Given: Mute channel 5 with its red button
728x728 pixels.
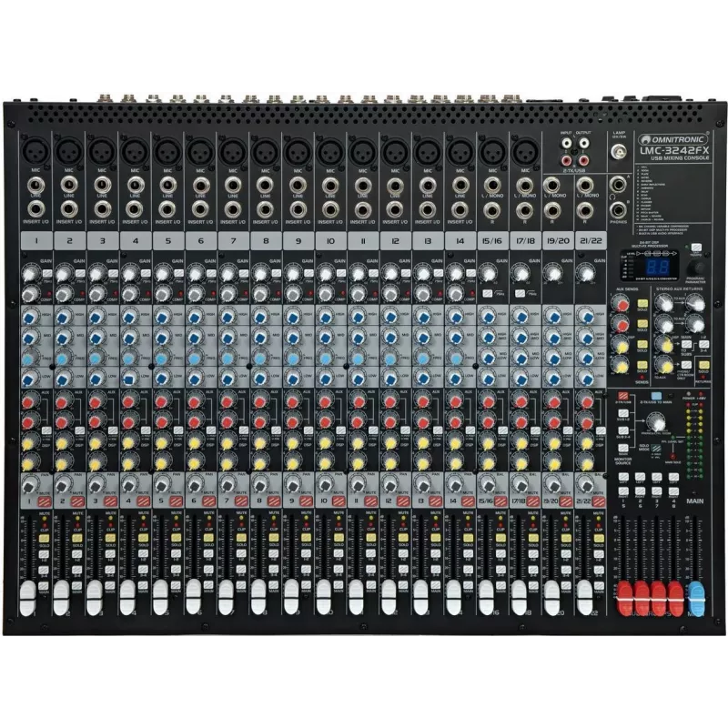Looking at the screenshot, I should coord(176,501).
